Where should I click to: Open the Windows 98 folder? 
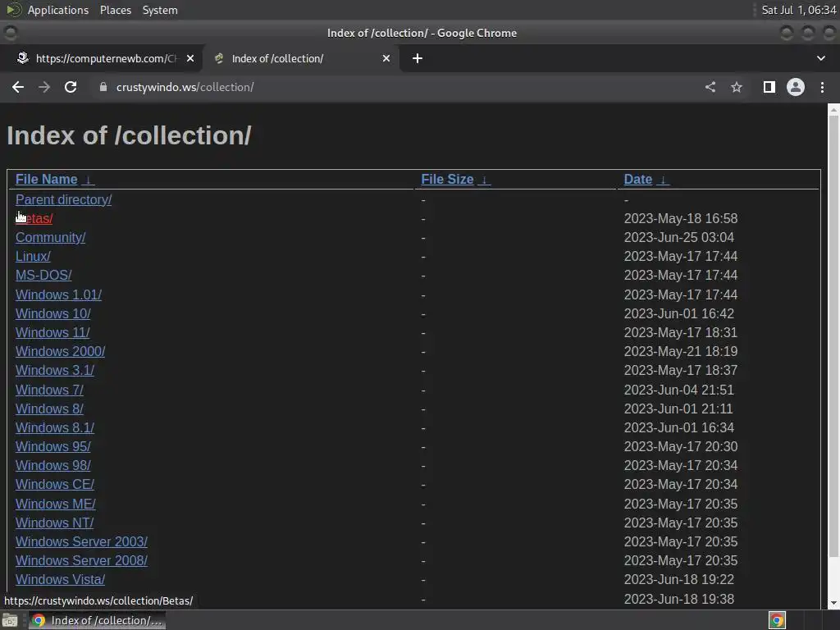[x=53, y=466]
